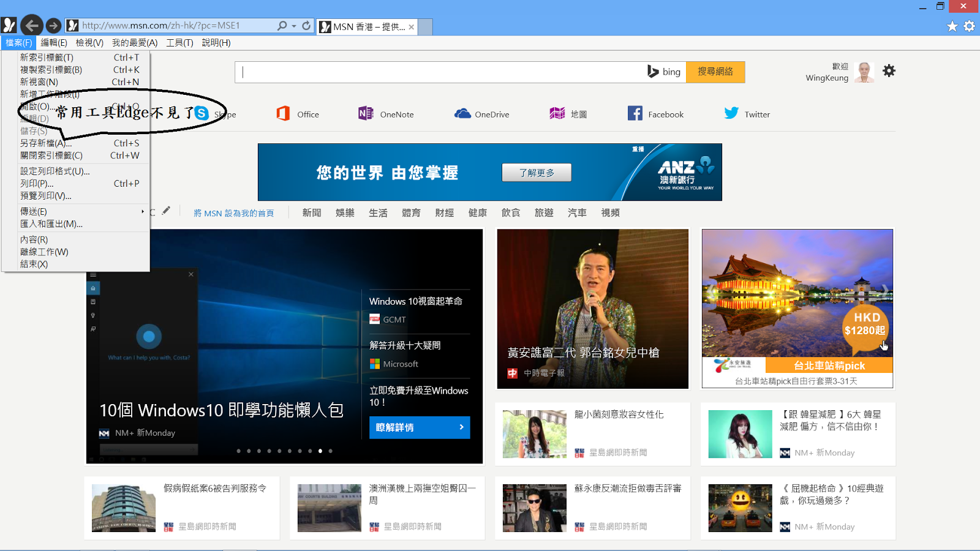980x551 pixels.
Task: Click the magnifier search icon in address bar
Action: coord(282,26)
